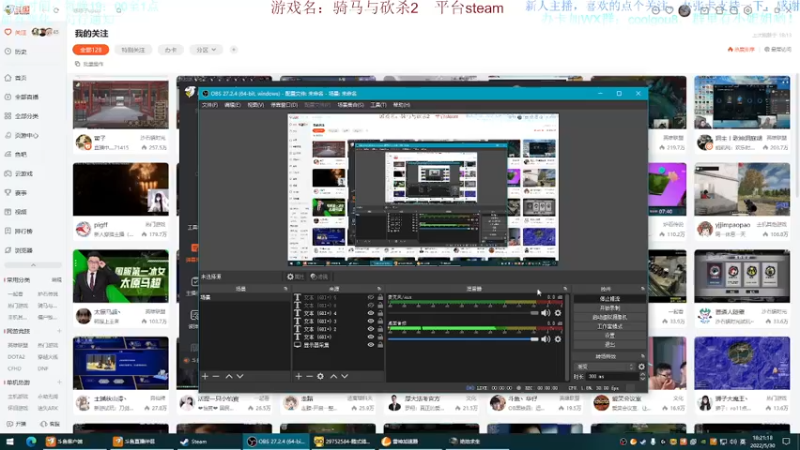Open desktop audio settings gear
800x450 pixels.
[558, 339]
